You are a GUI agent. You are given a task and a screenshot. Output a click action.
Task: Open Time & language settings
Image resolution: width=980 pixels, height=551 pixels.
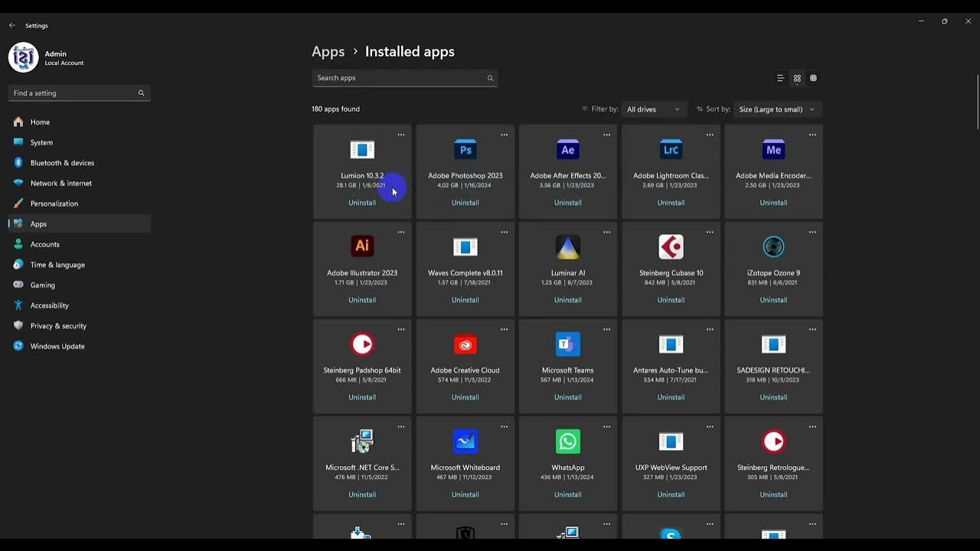tap(80, 265)
